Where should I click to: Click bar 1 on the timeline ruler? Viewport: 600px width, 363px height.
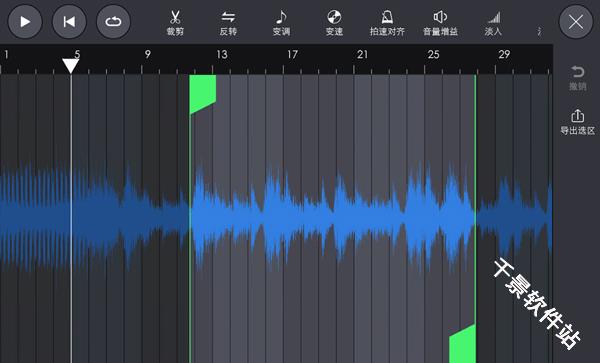click(x=6, y=55)
